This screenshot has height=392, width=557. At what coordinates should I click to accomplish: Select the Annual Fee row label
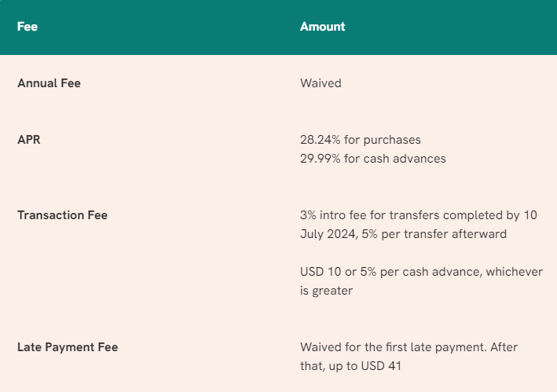[x=49, y=83]
